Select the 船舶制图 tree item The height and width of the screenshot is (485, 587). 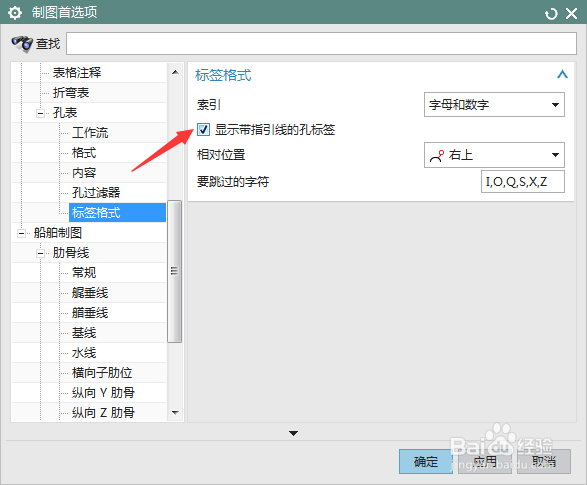click(x=58, y=233)
